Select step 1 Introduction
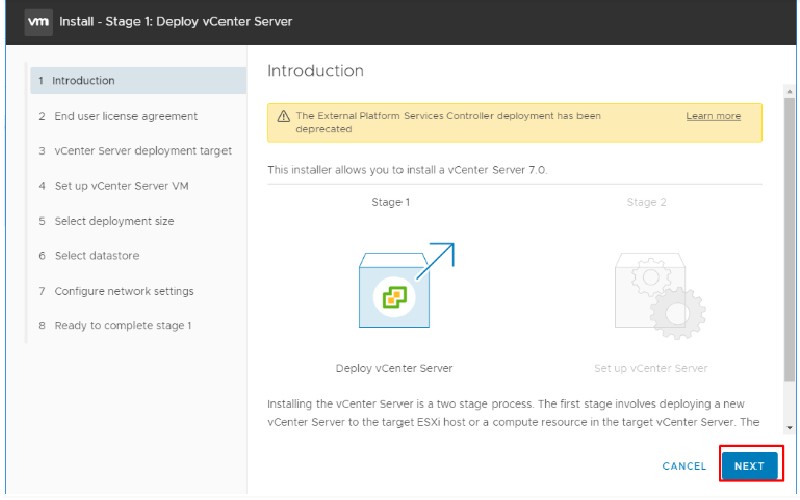The image size is (800, 500). [x=138, y=81]
